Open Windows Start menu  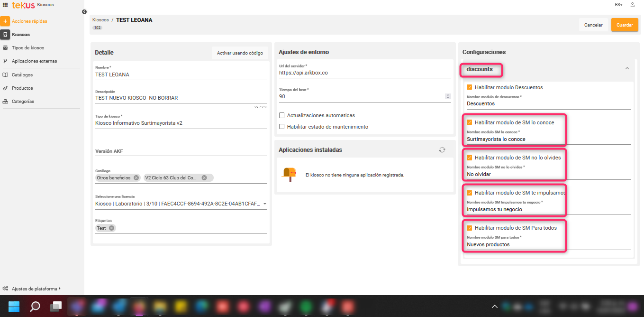point(14,306)
